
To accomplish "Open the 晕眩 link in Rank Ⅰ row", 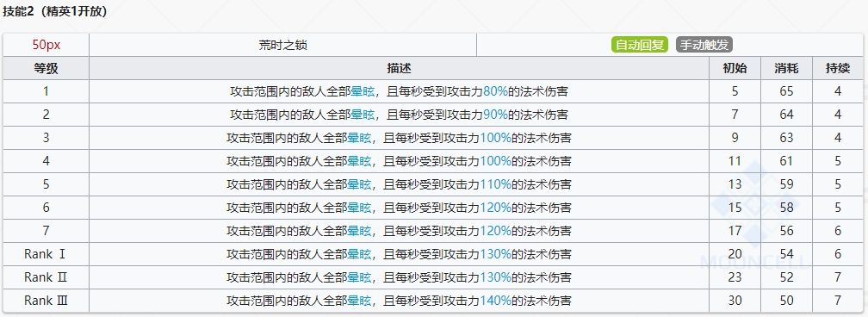I will [359, 254].
